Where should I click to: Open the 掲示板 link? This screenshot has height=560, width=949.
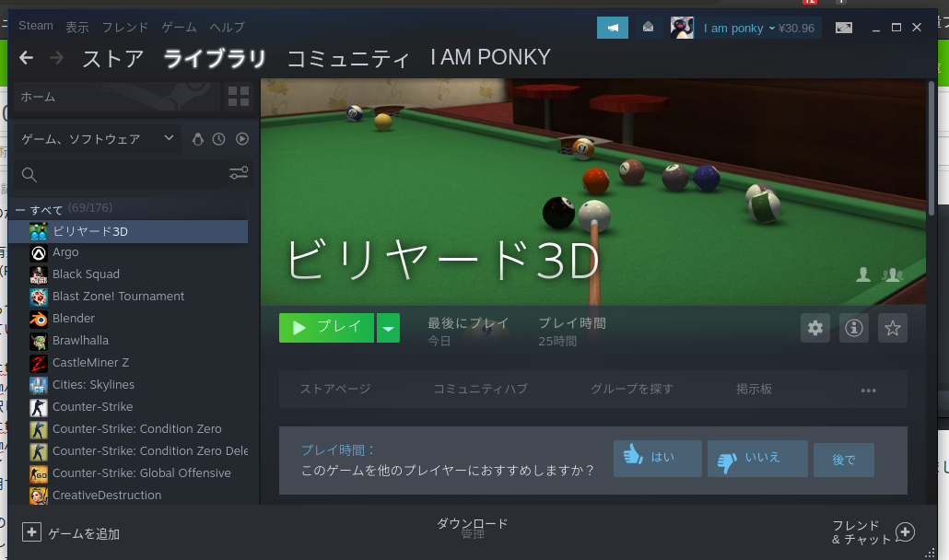754,389
